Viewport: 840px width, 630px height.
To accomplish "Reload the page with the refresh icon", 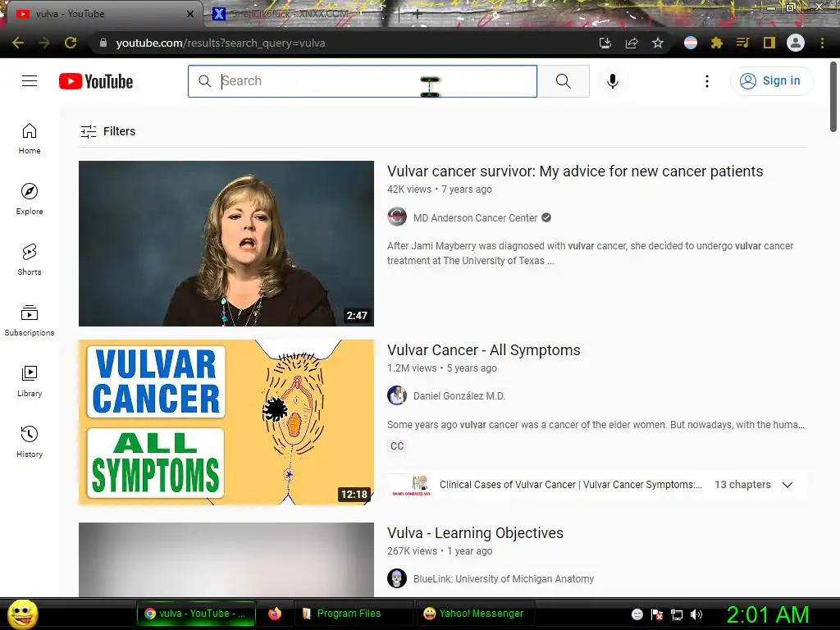I will 71,43.
